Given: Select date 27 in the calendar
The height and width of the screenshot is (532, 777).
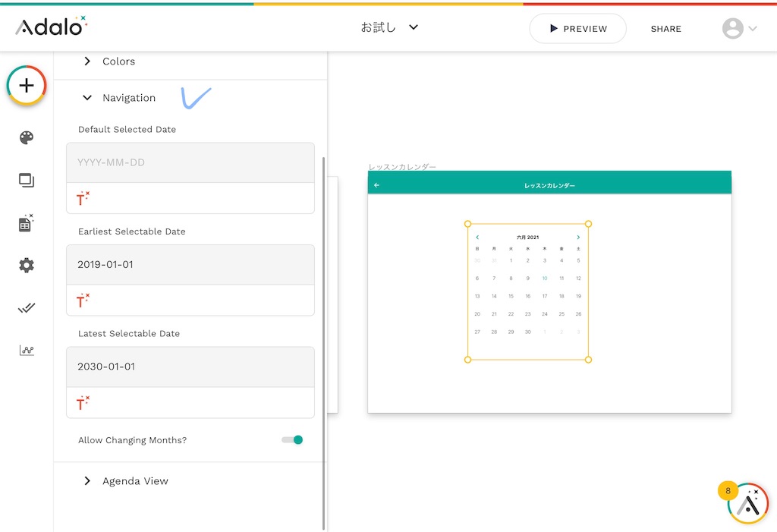Looking at the screenshot, I should point(477,332).
